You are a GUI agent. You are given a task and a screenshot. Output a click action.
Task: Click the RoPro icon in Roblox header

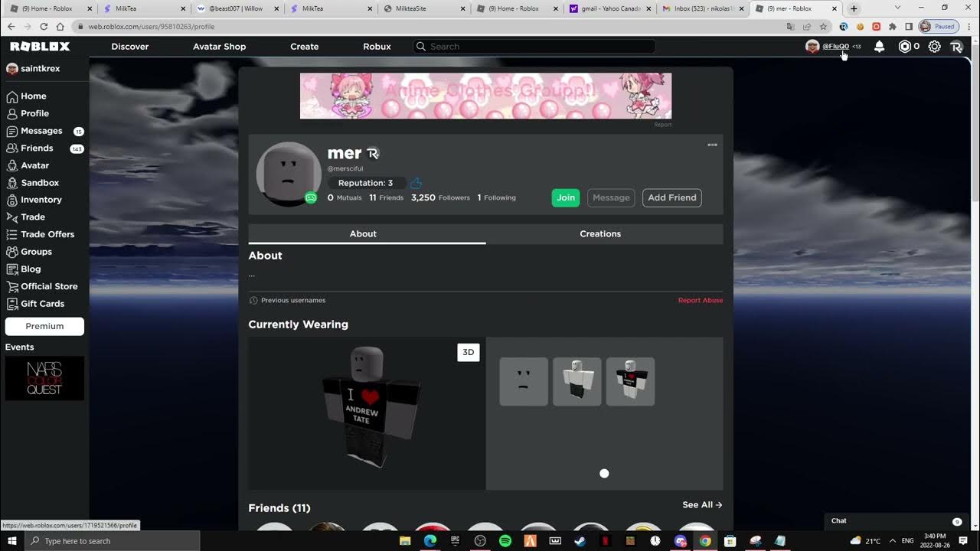coord(956,47)
